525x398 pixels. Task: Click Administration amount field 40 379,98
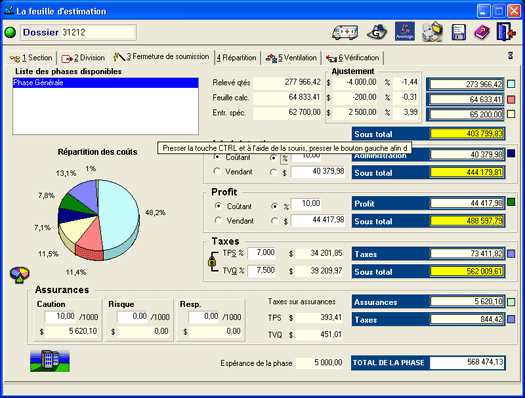(x=318, y=172)
